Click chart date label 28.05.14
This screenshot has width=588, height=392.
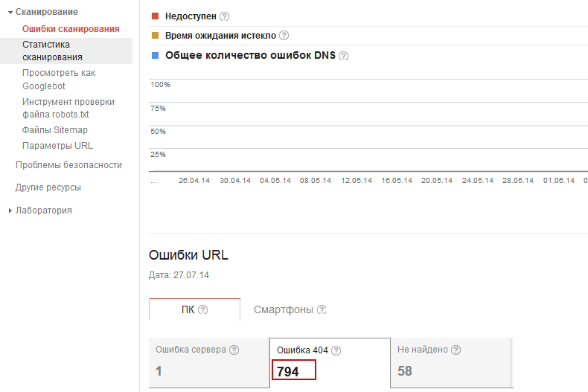coord(518,181)
